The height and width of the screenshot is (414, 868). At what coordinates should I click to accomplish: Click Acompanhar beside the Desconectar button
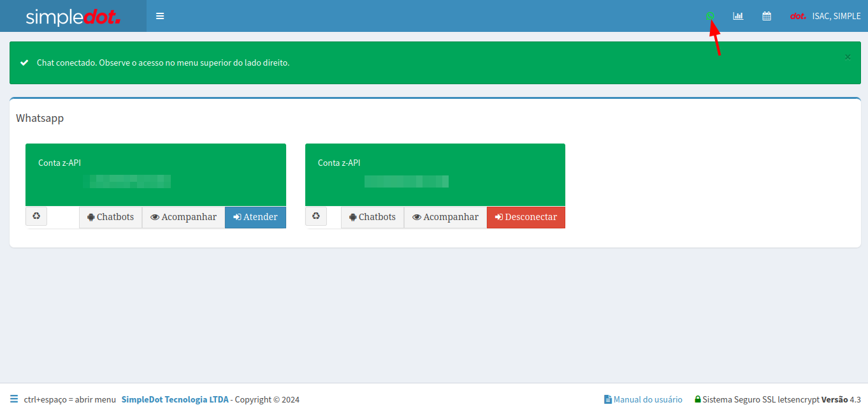[445, 217]
